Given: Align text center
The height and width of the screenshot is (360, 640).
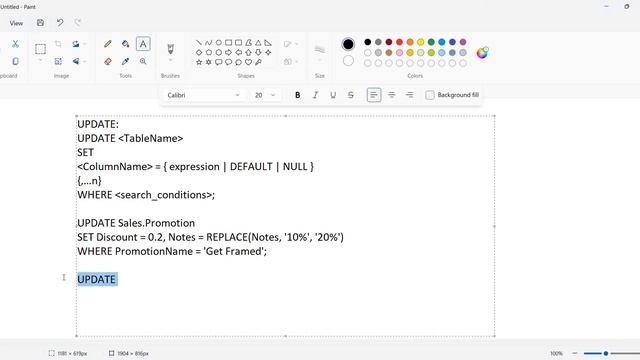Looking at the screenshot, I should [391, 95].
